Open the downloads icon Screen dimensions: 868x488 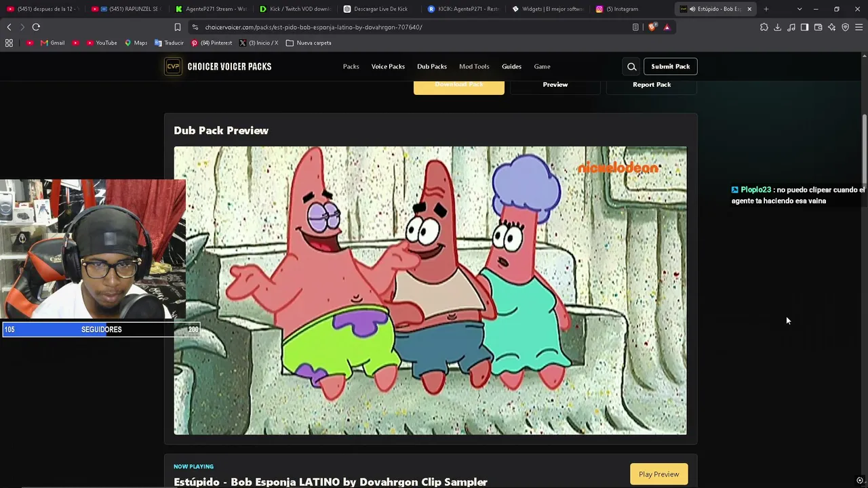(778, 27)
